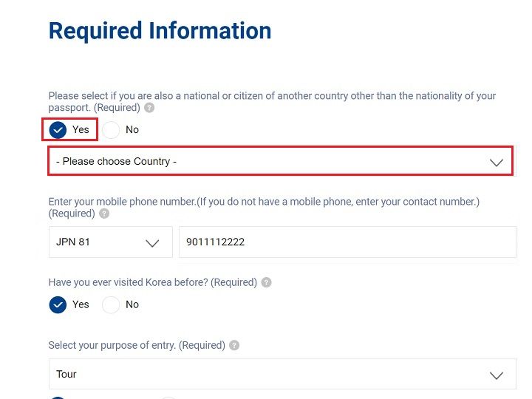Click the chevron arrow in the Tour field
Image resolution: width=532 pixels, height=399 pixels.
[x=497, y=375]
